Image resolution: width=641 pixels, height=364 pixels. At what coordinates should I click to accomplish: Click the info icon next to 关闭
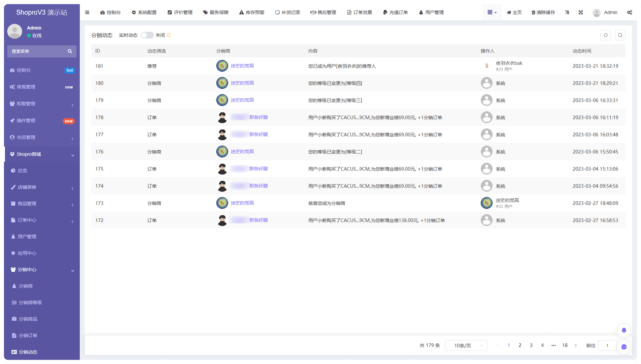169,35
